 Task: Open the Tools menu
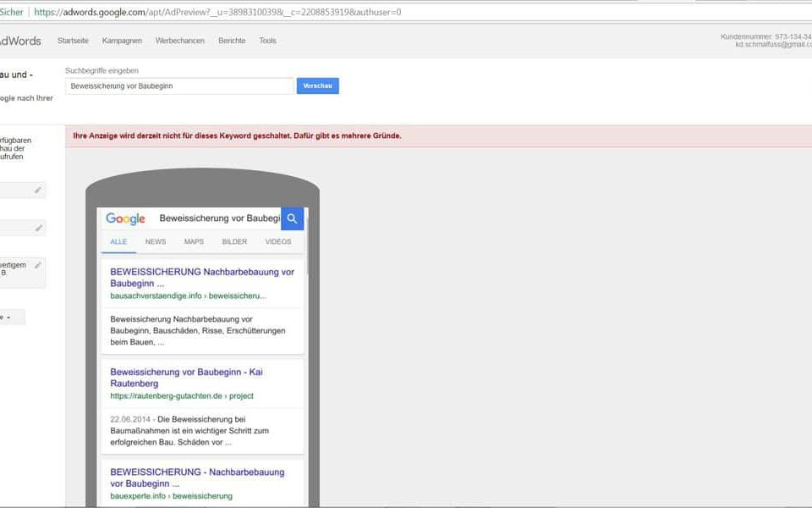tap(268, 41)
